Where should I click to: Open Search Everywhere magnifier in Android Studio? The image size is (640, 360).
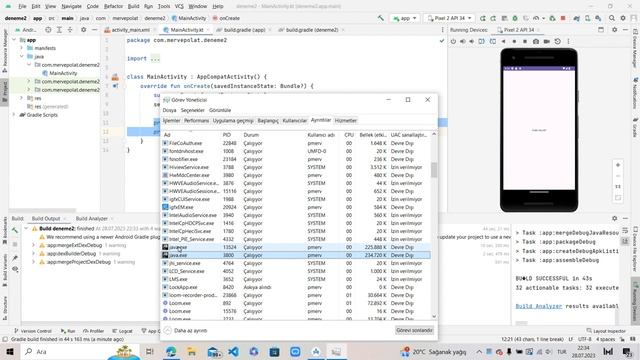point(612,18)
